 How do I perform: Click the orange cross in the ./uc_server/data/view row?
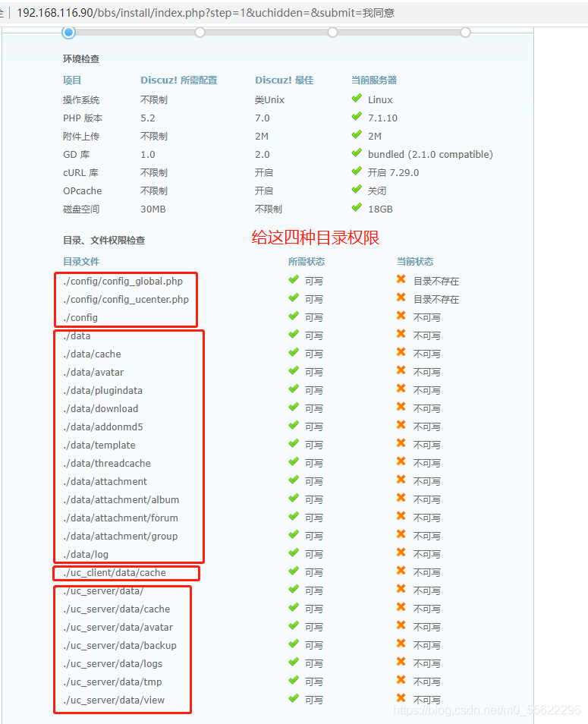(401, 698)
